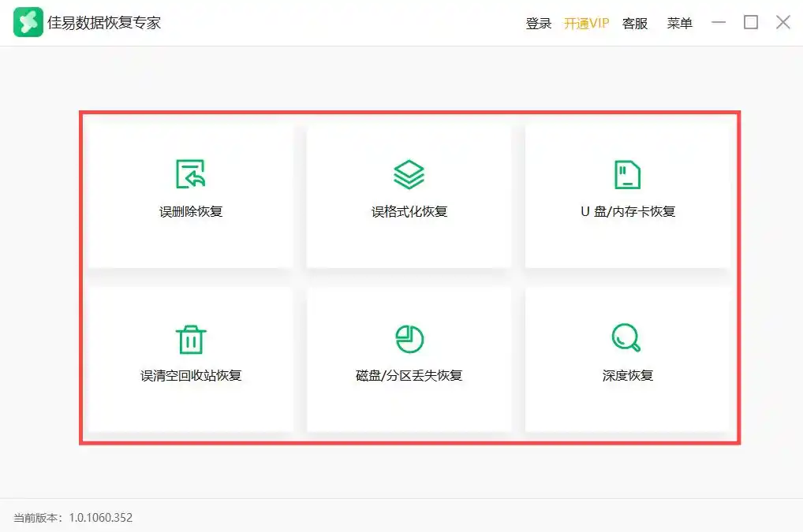803x532 pixels.
Task: Select the stacked layers 误格式化恢复 icon
Action: [409, 174]
